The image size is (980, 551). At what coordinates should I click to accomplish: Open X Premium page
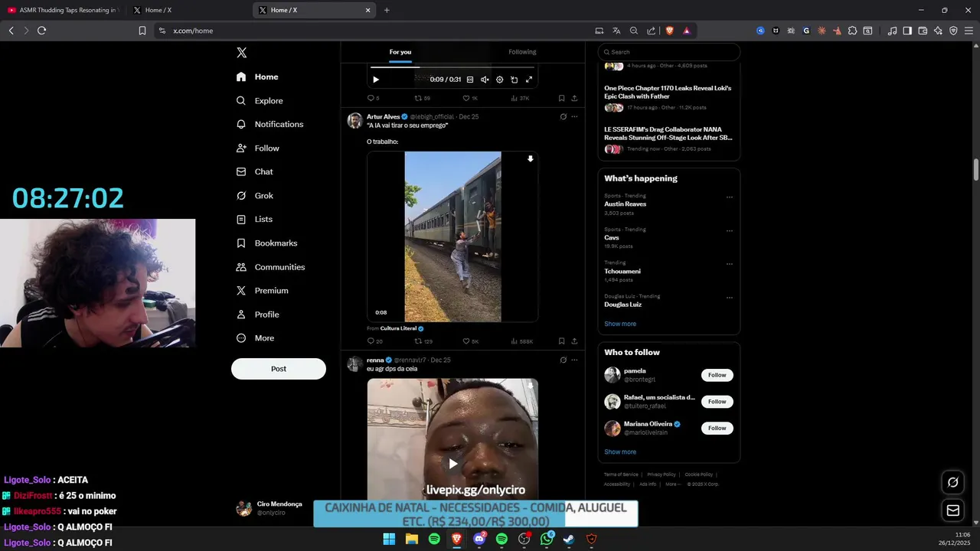(x=262, y=290)
